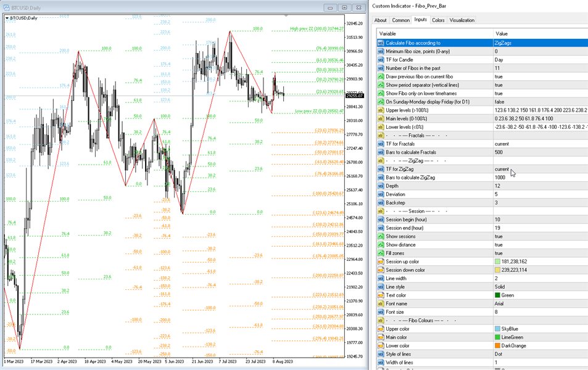Toggle 'Draw previous fibo on current fibo' true value
This screenshot has height=370, width=588.
click(499, 76)
